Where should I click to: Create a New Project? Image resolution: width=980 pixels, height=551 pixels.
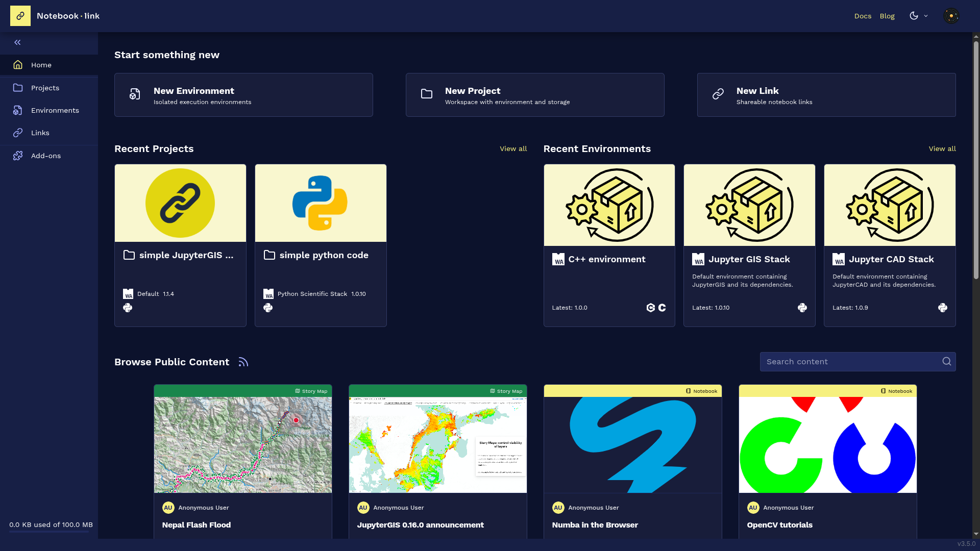[535, 95]
